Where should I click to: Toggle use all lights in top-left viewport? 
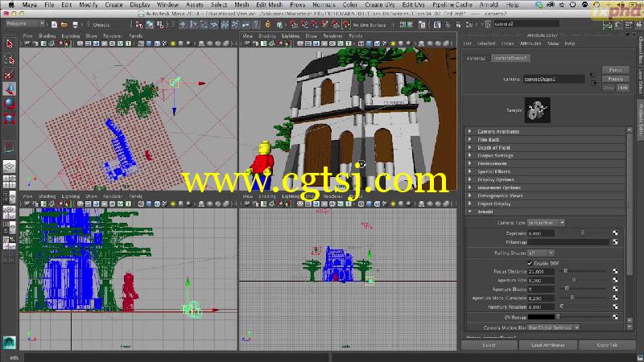(x=173, y=43)
